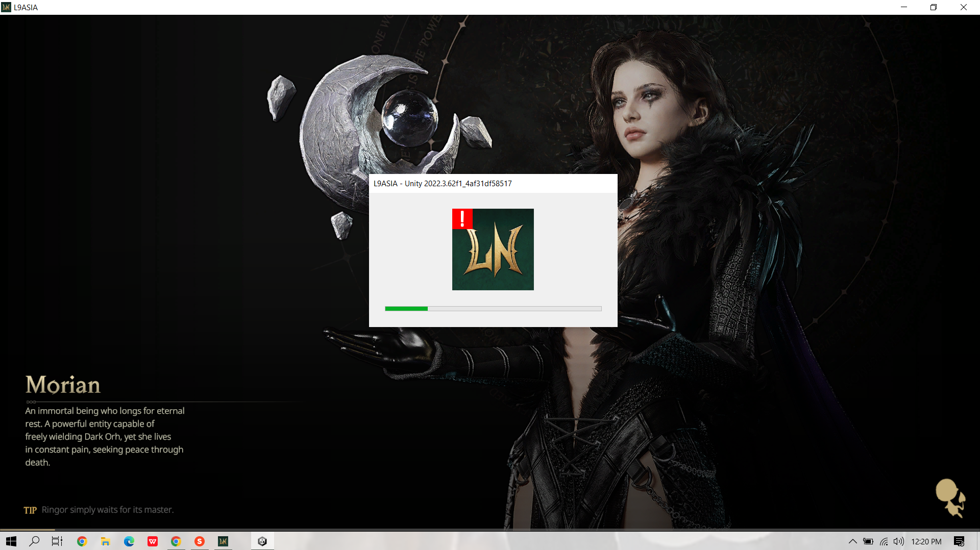
Task: Minimize the L9ASIA game window
Action: (x=904, y=7)
